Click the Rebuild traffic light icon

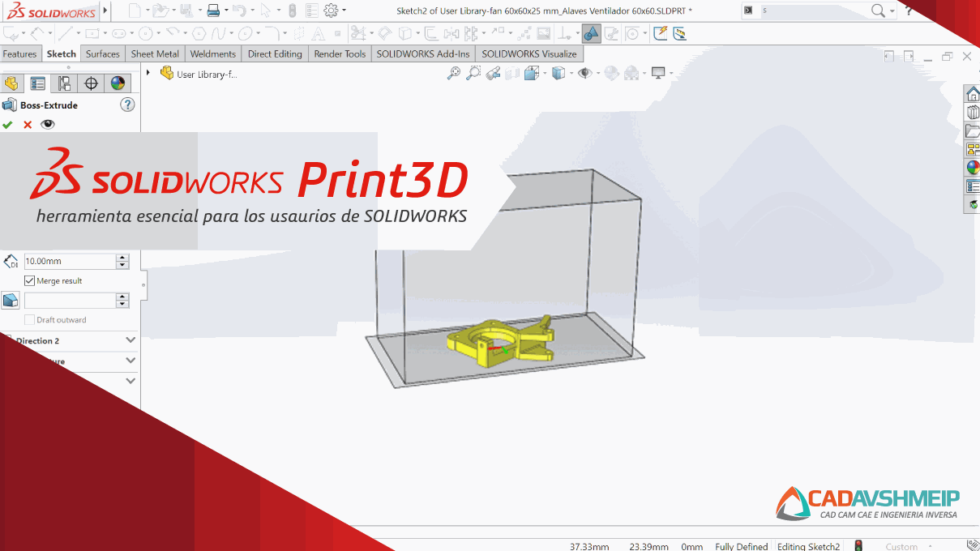point(293,11)
